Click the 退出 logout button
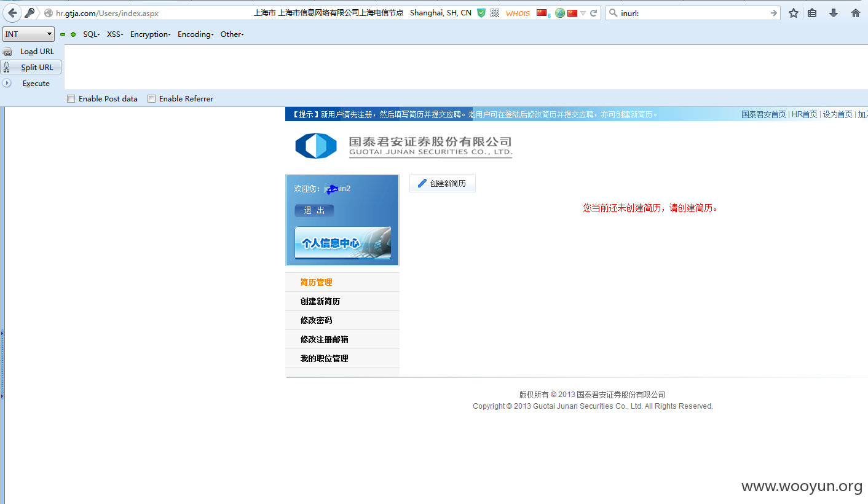Viewport: 868px width, 504px height. click(314, 210)
